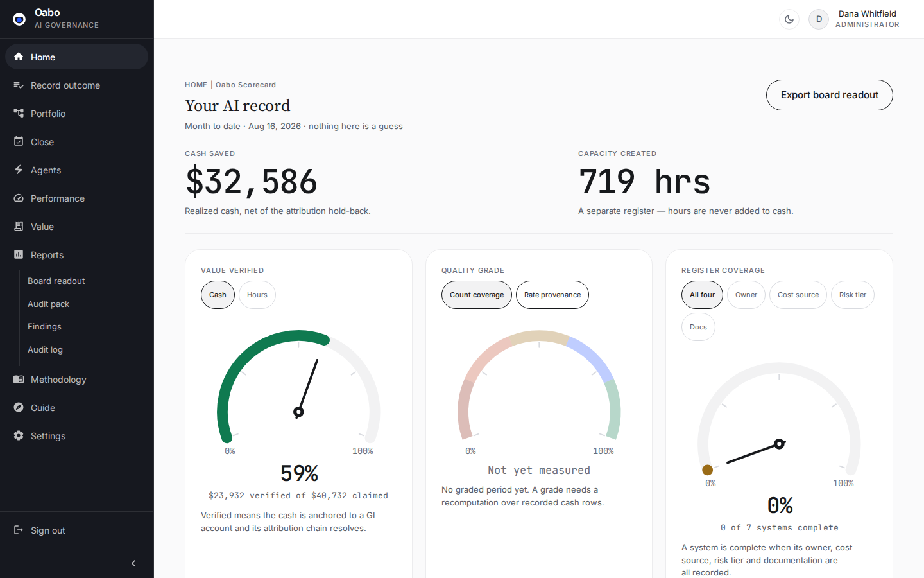Filter Register Coverage by Owner
This screenshot has width=924, height=578.
(x=746, y=295)
